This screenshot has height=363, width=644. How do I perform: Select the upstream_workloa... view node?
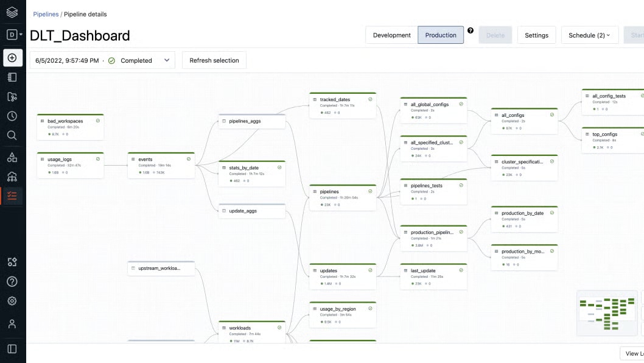(x=161, y=269)
